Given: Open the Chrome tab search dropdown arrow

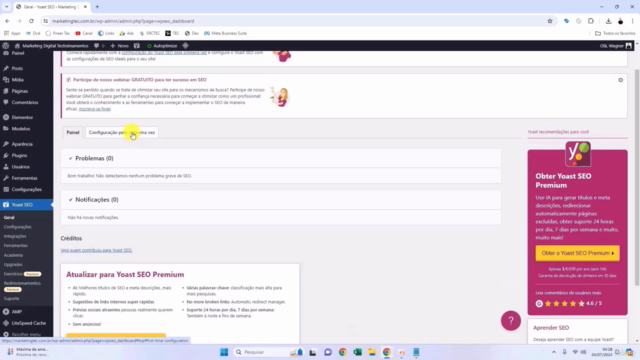Looking at the screenshot, I should 6,7.
